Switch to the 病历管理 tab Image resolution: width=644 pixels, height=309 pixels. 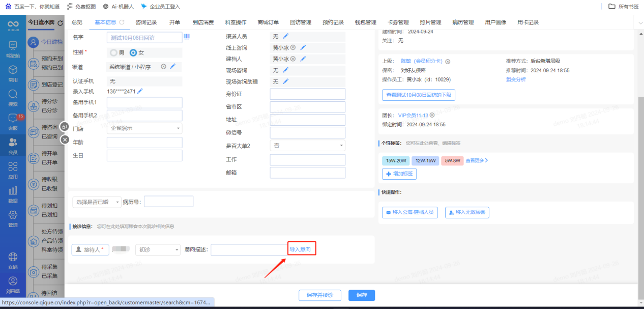(462, 22)
